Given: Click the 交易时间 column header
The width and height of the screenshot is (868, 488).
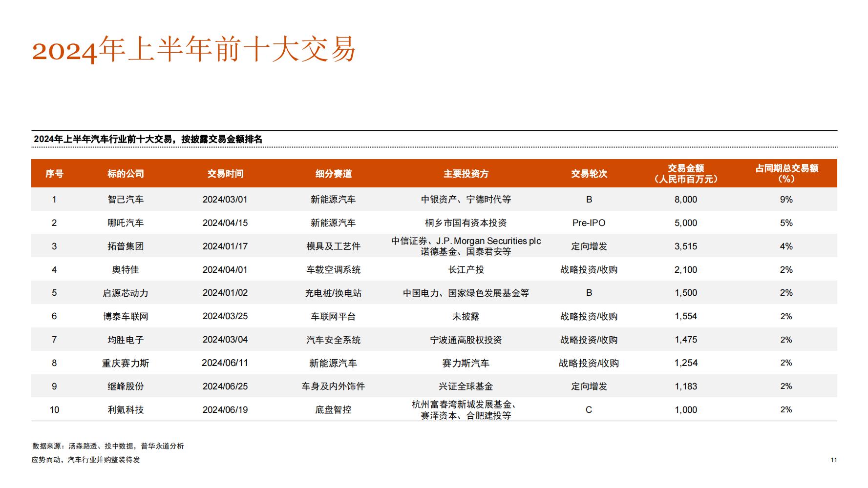Looking at the screenshot, I should click(x=225, y=174).
